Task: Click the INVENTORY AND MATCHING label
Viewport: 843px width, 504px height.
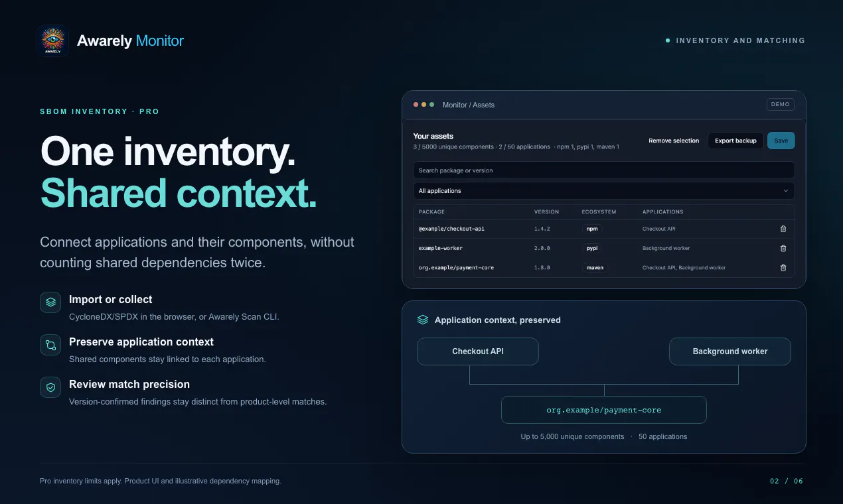Action: coord(741,40)
